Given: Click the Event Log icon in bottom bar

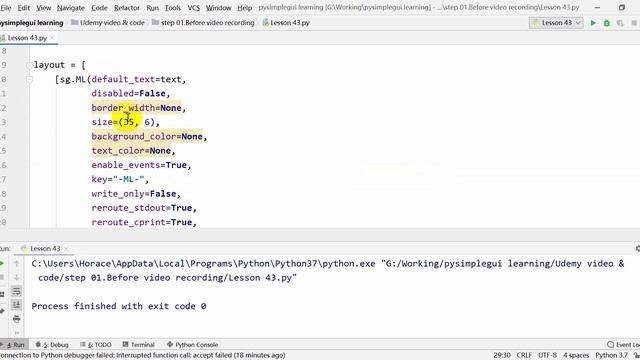Looking at the screenshot, I should pyautogui.click(x=611, y=345).
